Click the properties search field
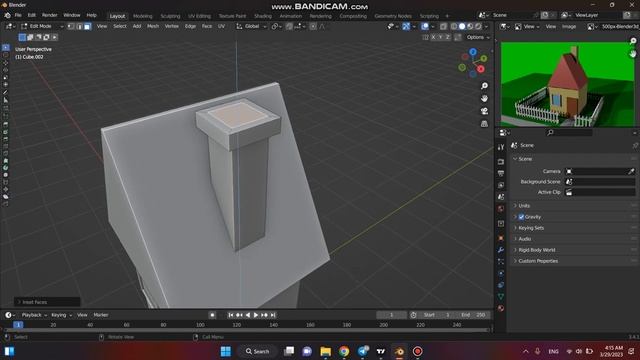640x360 pixels. [x=570, y=133]
